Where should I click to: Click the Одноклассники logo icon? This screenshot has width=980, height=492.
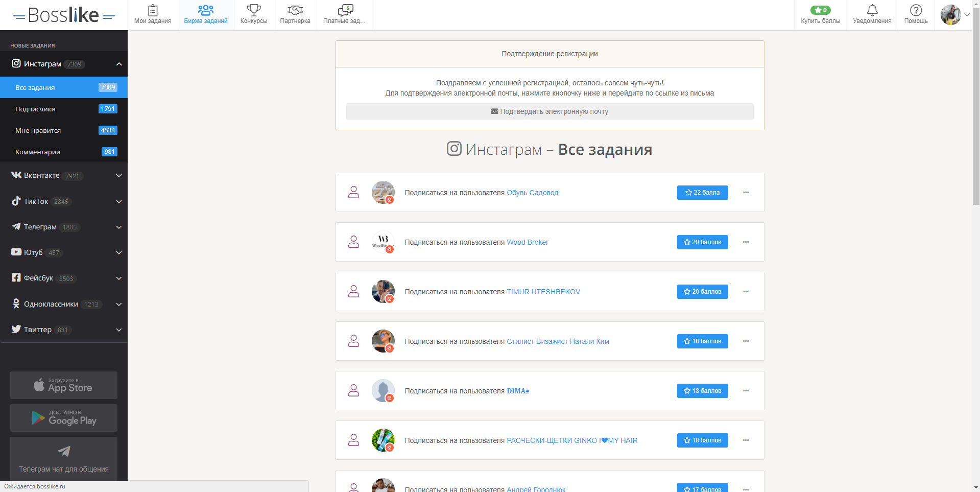click(16, 303)
